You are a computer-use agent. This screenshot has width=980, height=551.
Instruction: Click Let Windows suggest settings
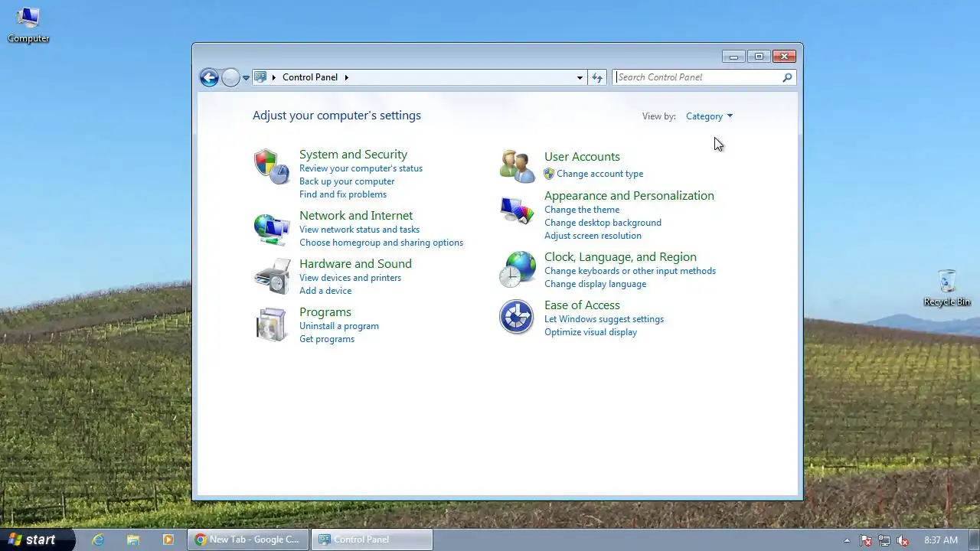tap(604, 319)
